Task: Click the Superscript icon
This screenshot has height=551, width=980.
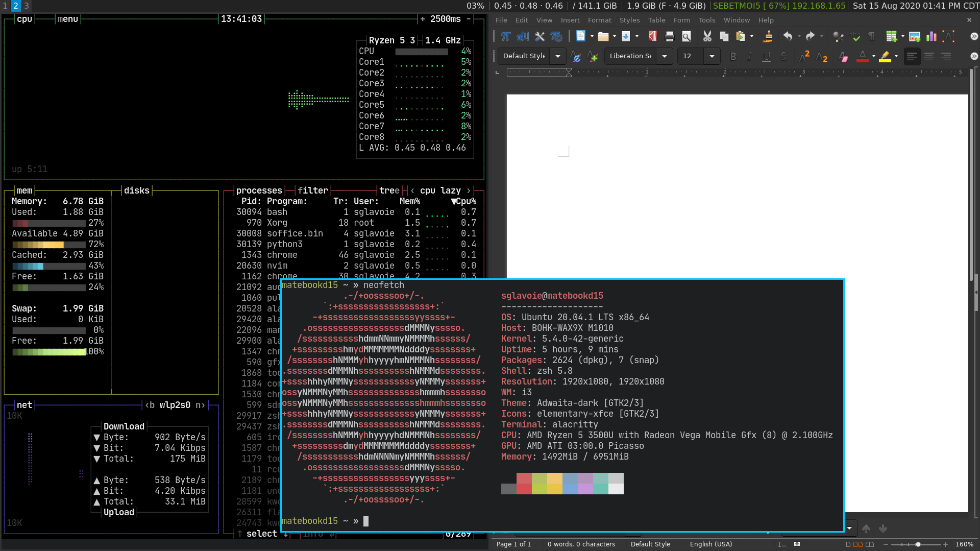Action: point(804,56)
